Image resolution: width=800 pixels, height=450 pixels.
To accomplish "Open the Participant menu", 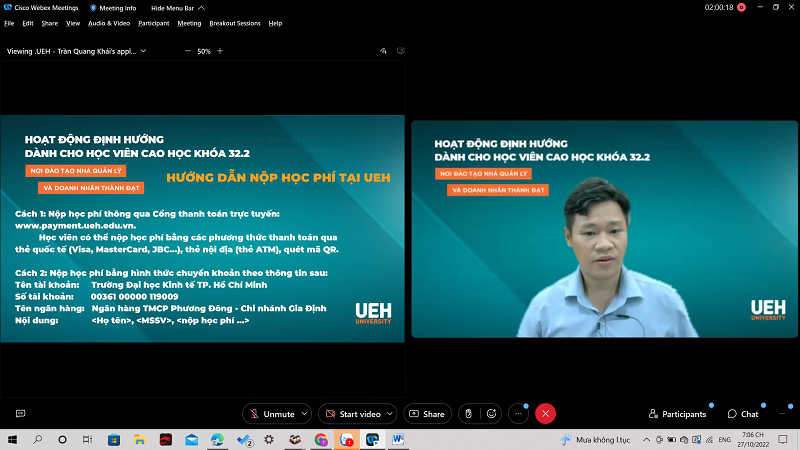I will pos(154,23).
